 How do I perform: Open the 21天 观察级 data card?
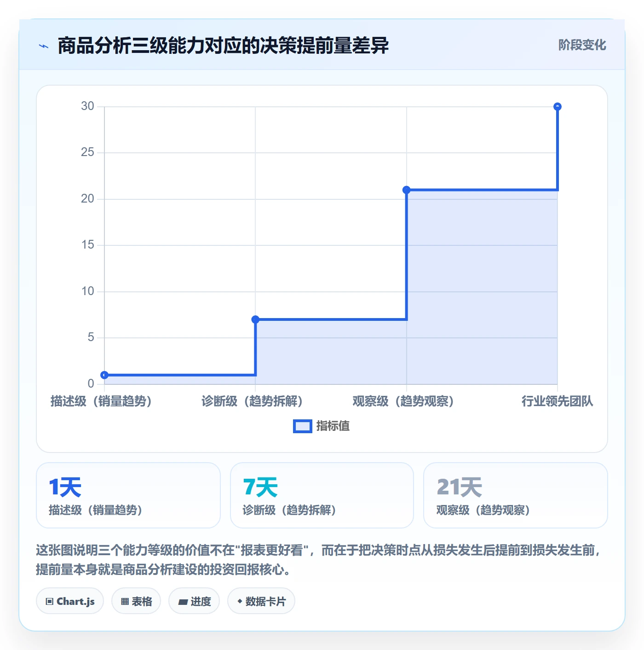pos(516,495)
